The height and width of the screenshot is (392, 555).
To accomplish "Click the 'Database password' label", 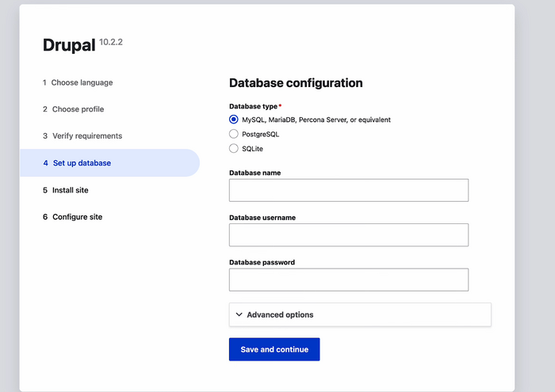I will (262, 262).
